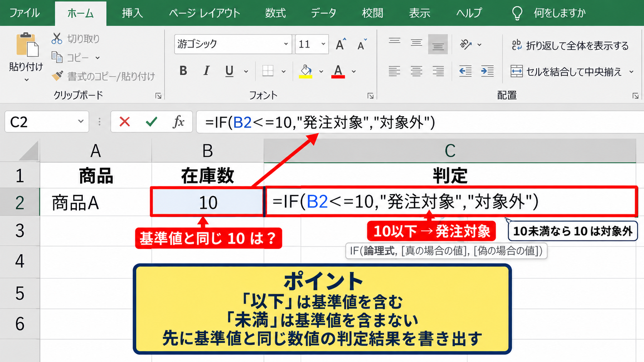Switch to the 挿入 tab
The width and height of the screenshot is (644, 362).
click(132, 13)
